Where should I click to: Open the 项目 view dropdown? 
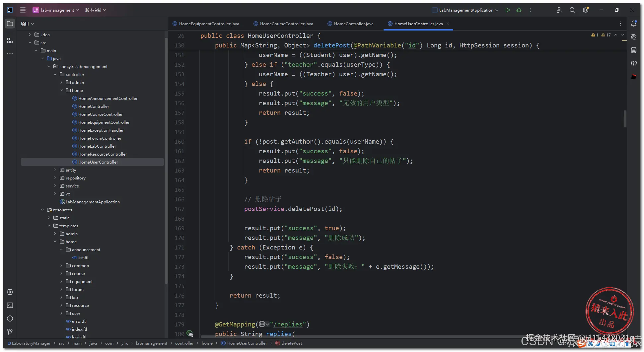coord(27,24)
